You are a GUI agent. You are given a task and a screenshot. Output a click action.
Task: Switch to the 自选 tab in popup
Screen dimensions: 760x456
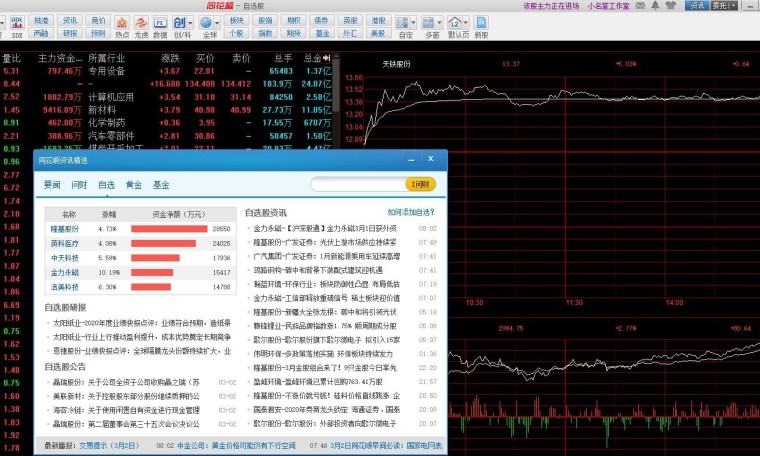(106, 185)
